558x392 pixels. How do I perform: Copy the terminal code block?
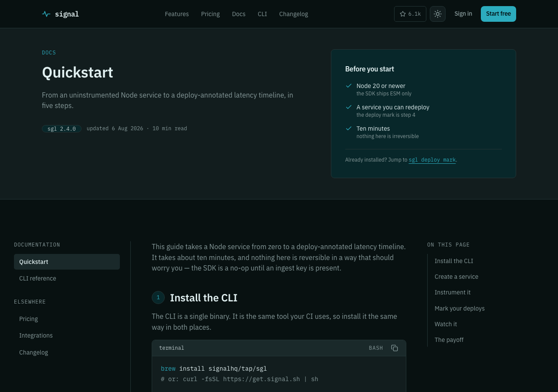pos(395,348)
